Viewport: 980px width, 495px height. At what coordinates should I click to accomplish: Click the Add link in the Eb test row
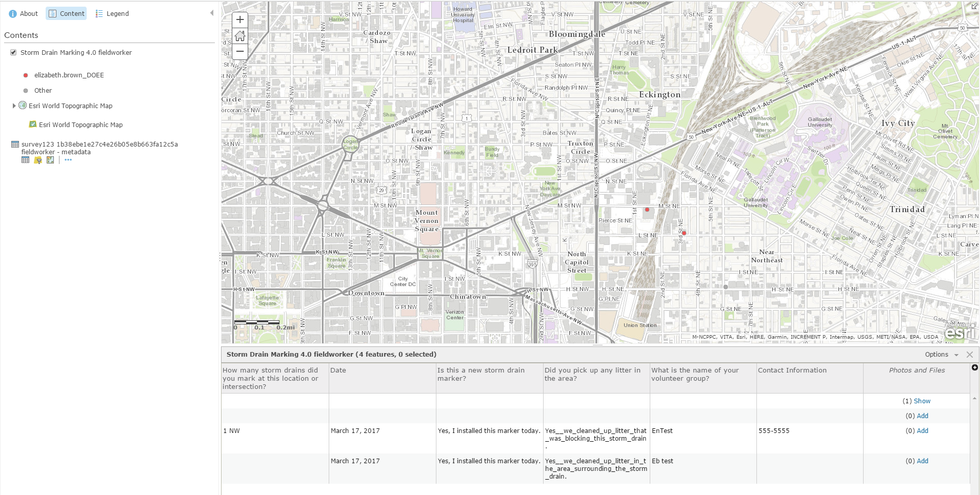923,461
